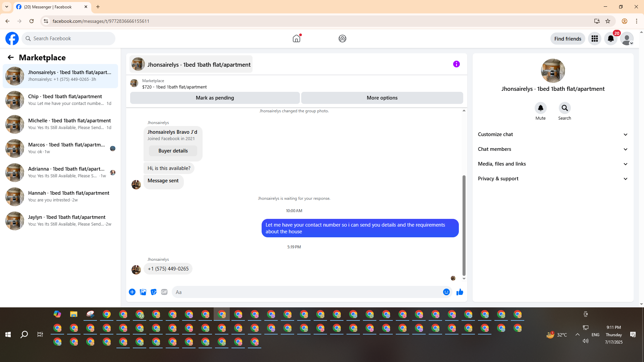
Task: Open the Chrome profile icon
Action: (624, 21)
